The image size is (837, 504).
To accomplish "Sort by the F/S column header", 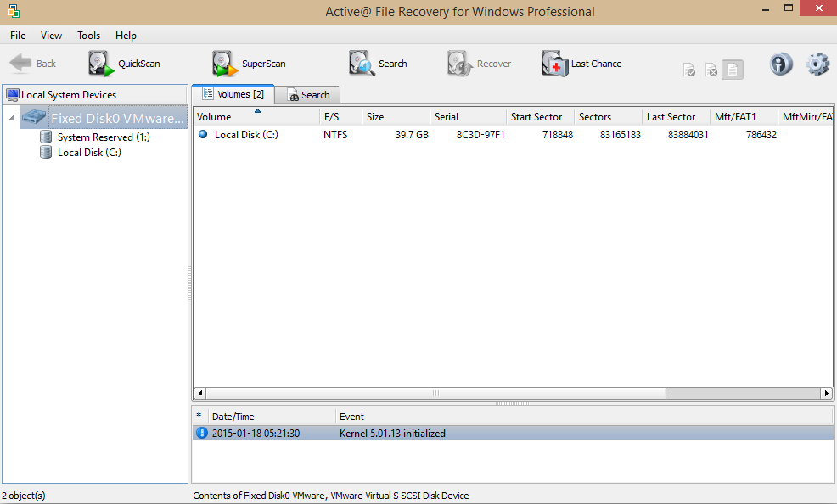I will pos(341,117).
